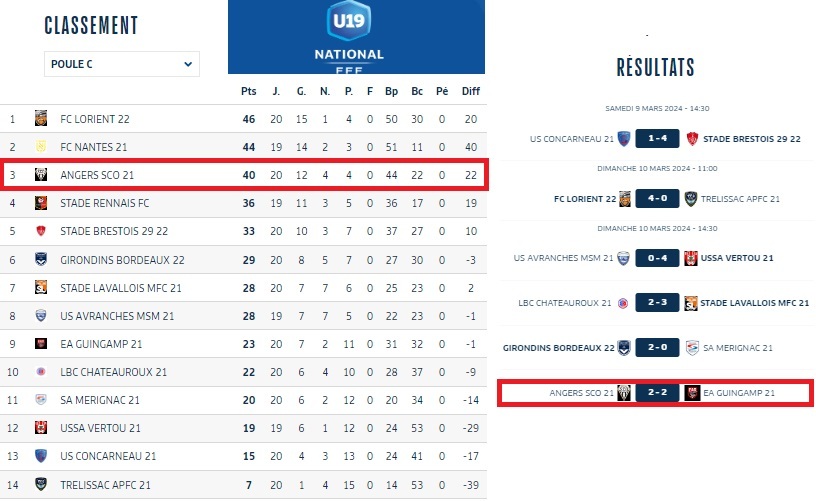Click the FC Lorient 22 club crest in standings
The width and height of the screenshot is (816, 501).
tap(41, 119)
